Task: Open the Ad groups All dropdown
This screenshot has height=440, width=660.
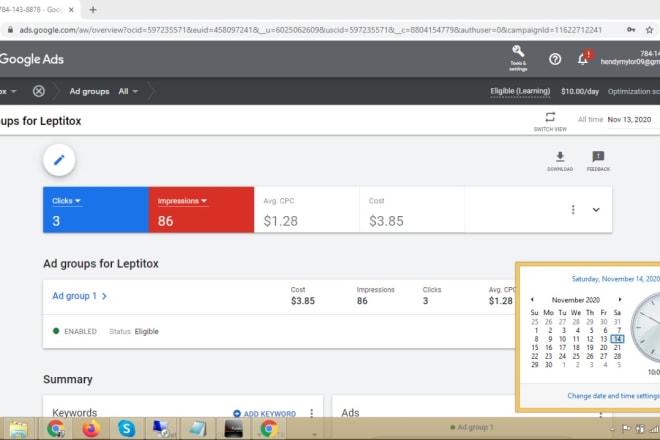Action: [x=128, y=91]
